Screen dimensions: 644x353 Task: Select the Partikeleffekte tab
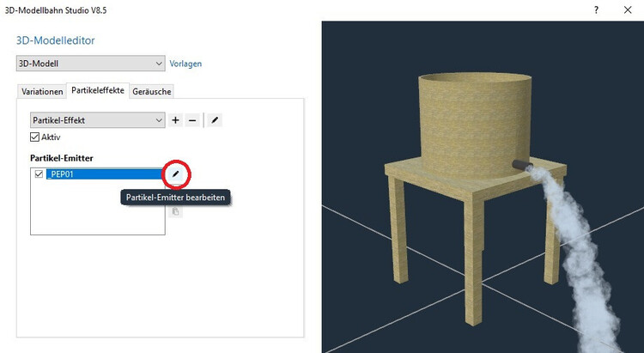(98, 90)
